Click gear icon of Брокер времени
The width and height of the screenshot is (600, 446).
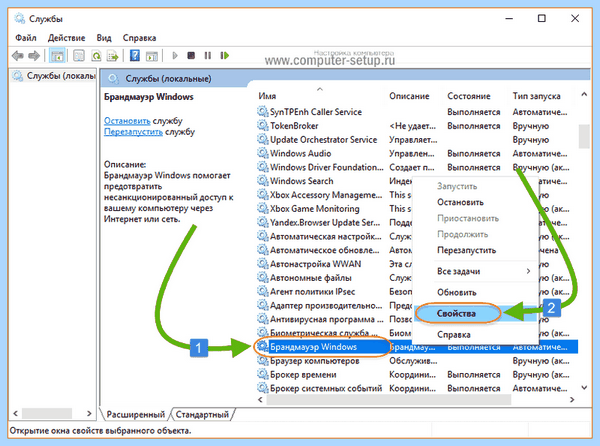[x=262, y=374]
